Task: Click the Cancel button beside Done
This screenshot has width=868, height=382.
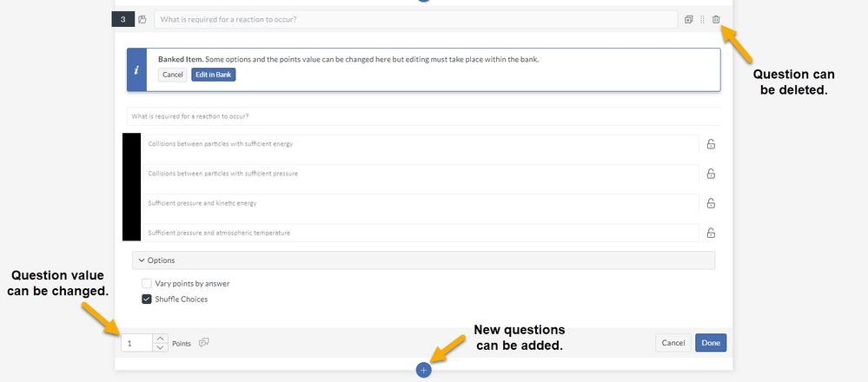Action: [673, 343]
